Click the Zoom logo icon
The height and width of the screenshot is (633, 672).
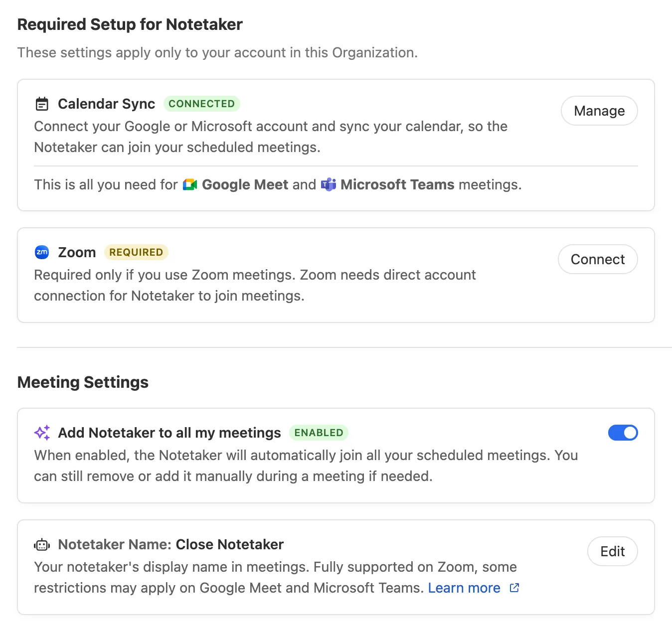click(42, 252)
